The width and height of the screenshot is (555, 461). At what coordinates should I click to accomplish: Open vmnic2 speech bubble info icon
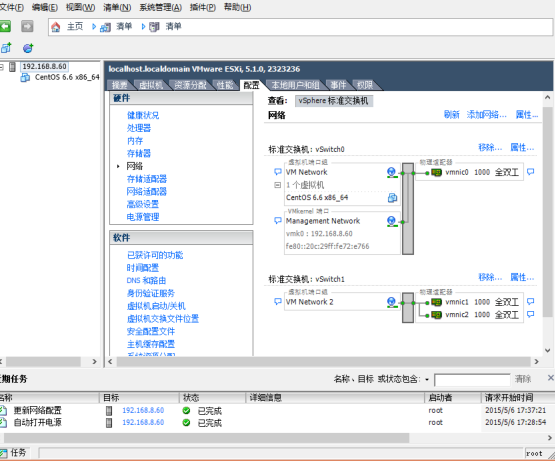[530, 314]
